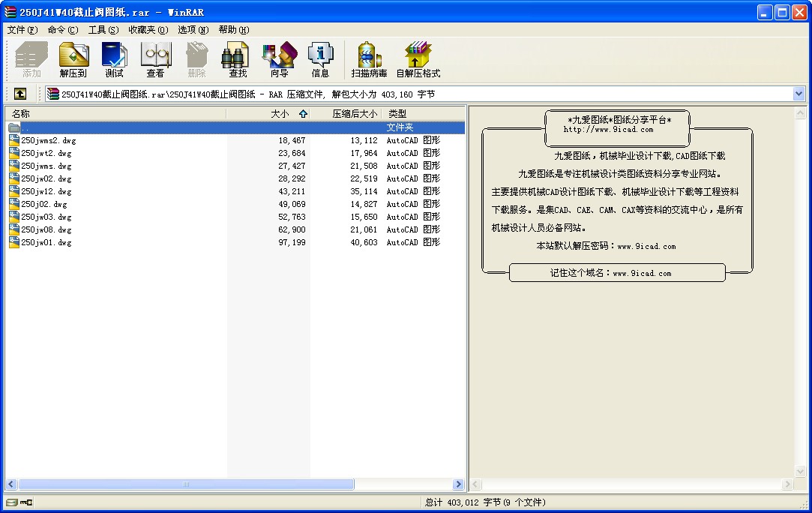Expand the archive path dropdown arrow
This screenshot has width=812, height=513.
799,94
